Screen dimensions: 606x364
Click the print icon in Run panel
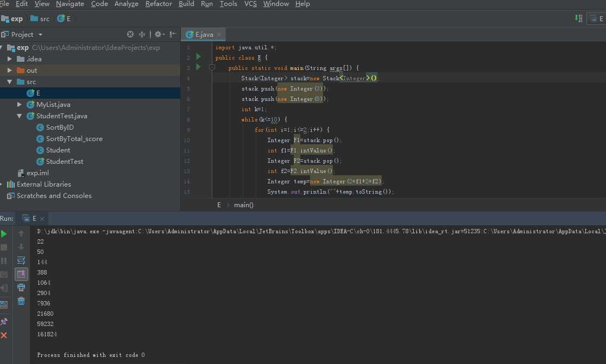(21, 288)
